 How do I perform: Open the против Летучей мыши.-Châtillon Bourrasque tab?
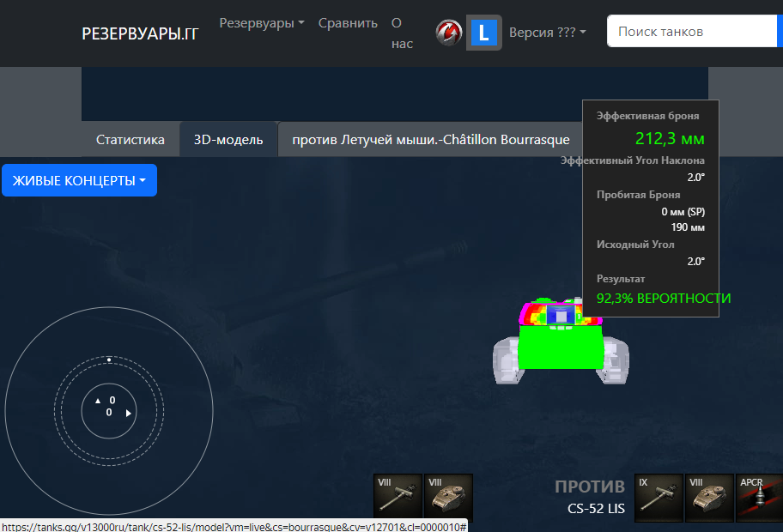click(x=430, y=139)
